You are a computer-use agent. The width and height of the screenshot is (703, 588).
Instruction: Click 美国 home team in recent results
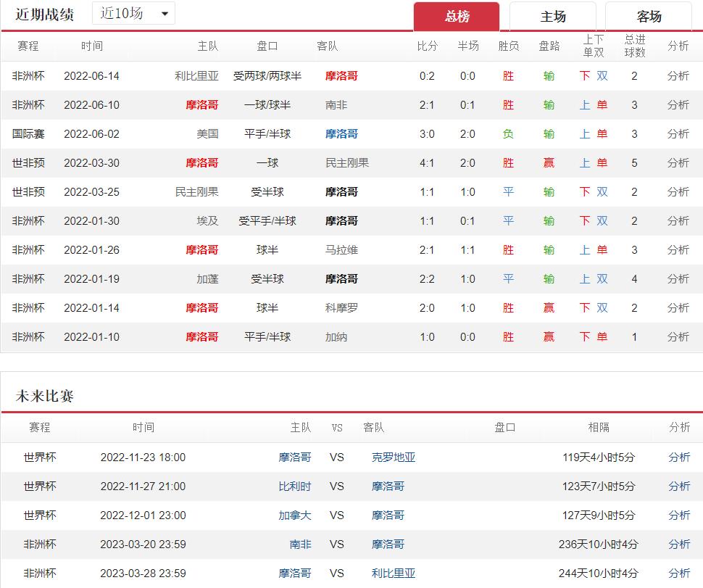[x=207, y=133]
